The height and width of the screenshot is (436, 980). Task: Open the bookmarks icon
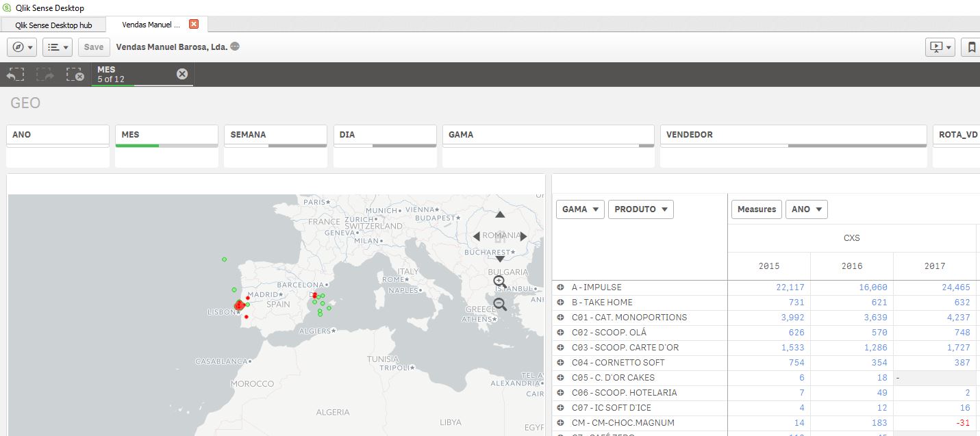(x=971, y=47)
